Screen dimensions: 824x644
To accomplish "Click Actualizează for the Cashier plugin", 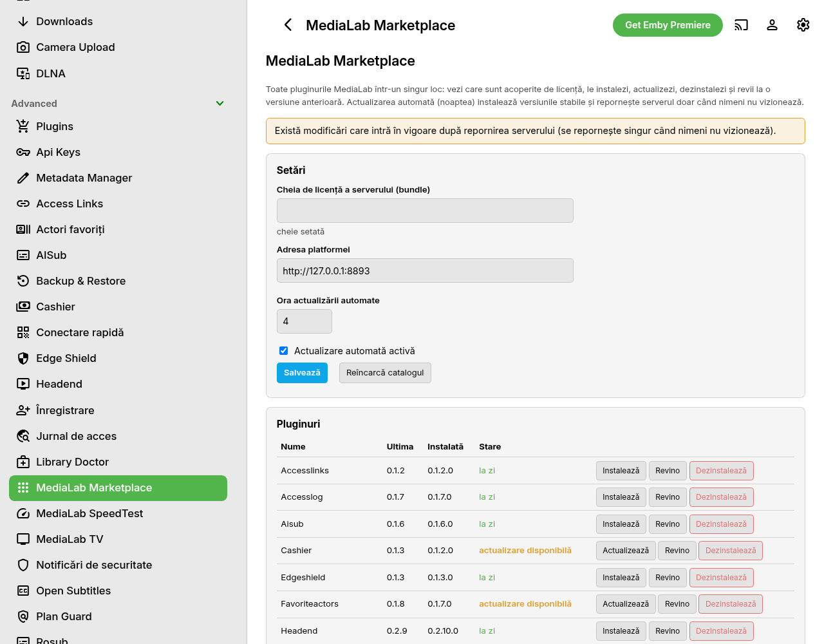I will pyautogui.click(x=626, y=551).
